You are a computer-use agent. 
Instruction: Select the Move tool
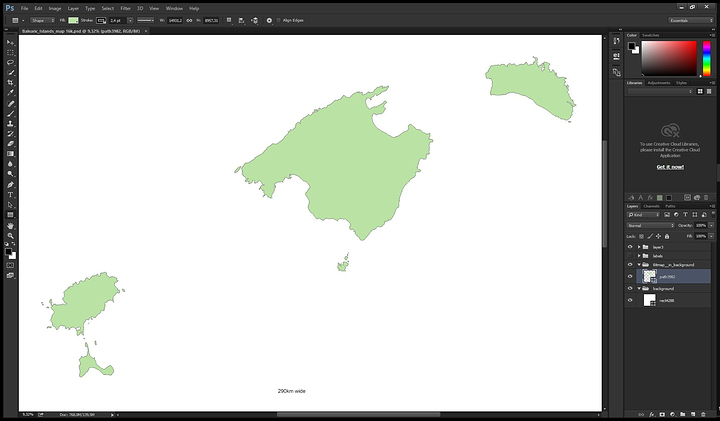pos(10,42)
